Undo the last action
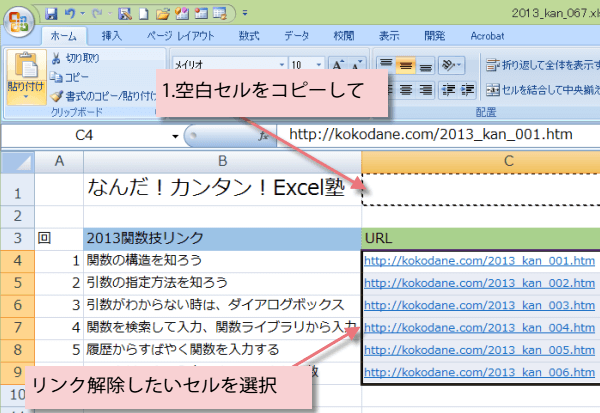 point(70,14)
